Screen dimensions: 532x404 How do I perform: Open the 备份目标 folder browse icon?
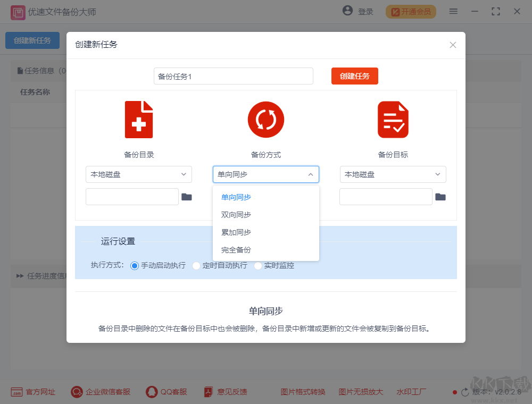[x=440, y=196]
